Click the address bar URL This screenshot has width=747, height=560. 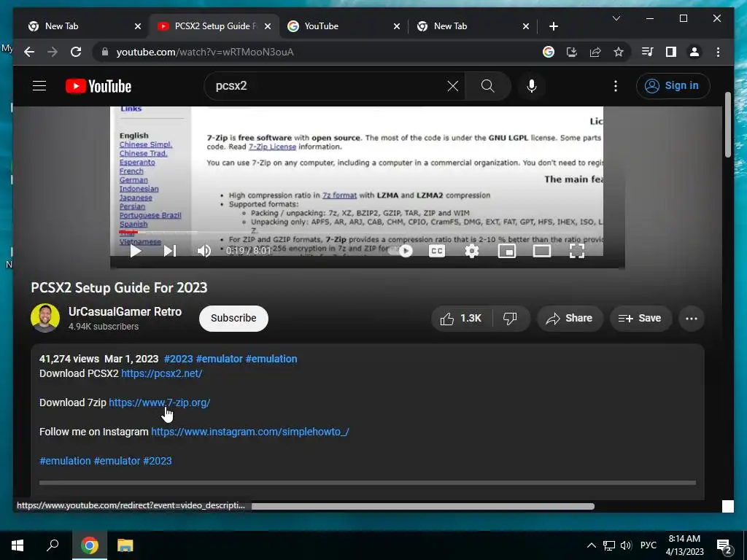point(205,52)
